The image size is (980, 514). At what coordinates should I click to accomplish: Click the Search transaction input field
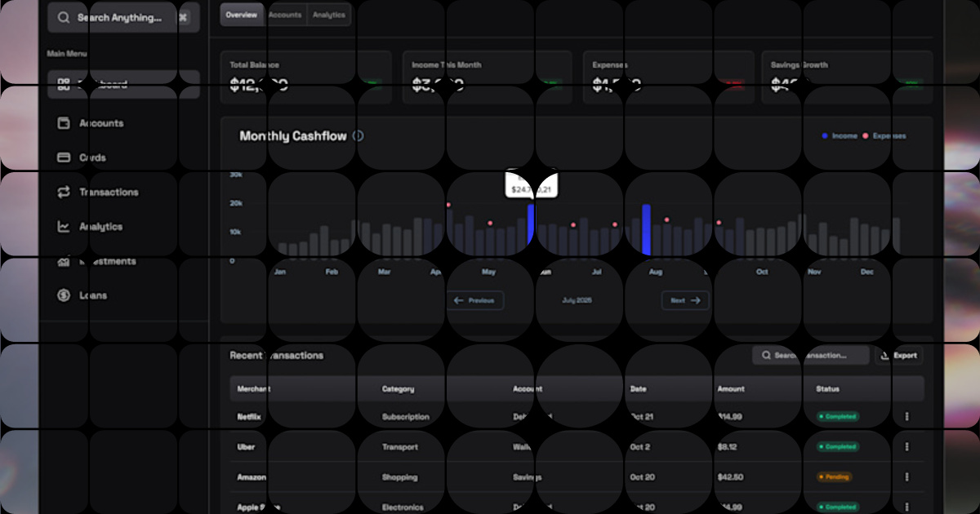811,355
